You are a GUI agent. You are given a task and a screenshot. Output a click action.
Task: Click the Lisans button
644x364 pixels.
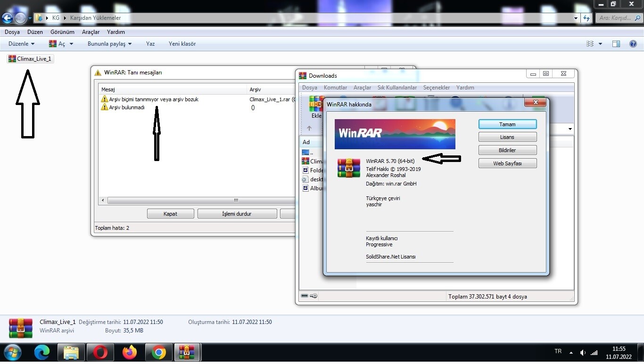508,137
